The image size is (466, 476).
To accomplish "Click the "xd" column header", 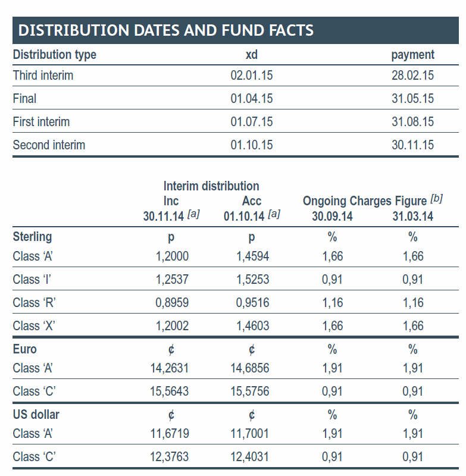I will tap(252, 55).
